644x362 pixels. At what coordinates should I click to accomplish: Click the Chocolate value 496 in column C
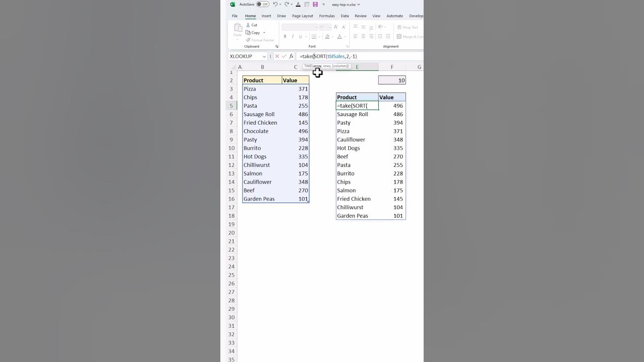295,131
